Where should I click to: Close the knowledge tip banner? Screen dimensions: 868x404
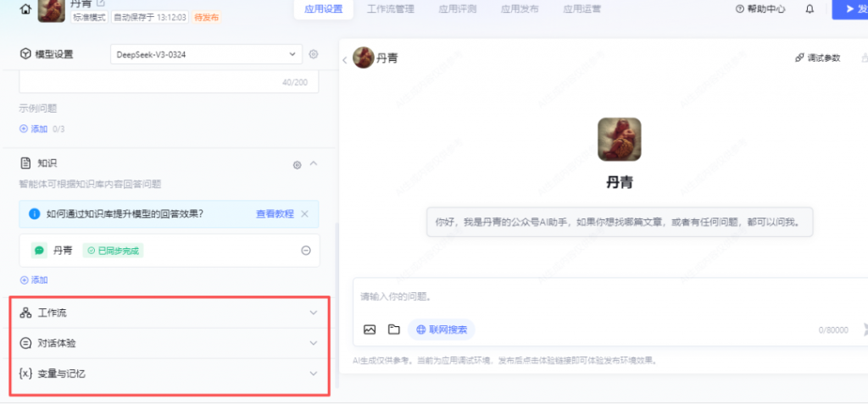click(x=305, y=213)
